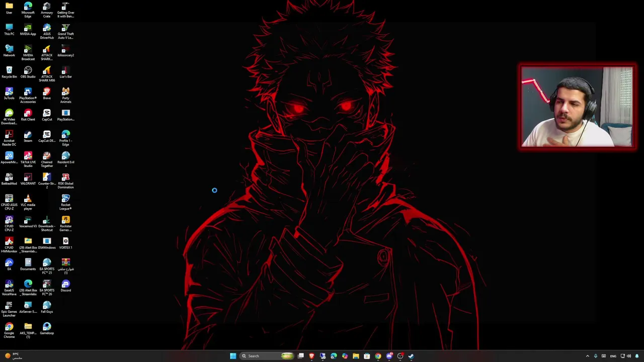Launch the ApowerMirror desktop shortcut
The image size is (644, 362).
click(9, 158)
